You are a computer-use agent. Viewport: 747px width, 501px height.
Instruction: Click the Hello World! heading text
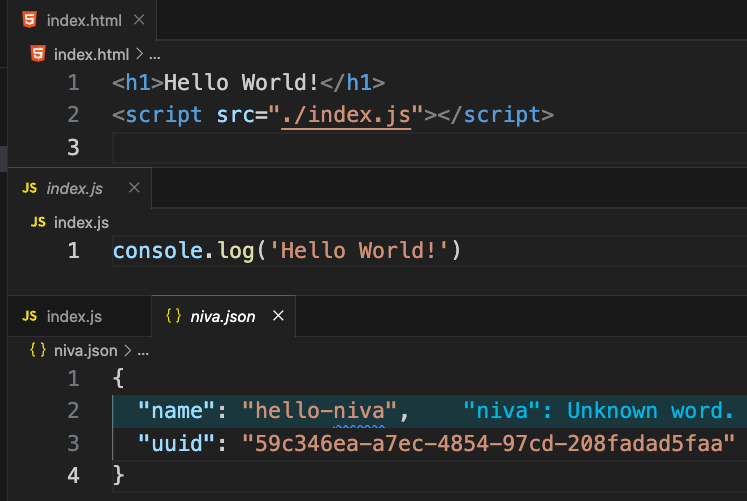coord(242,82)
